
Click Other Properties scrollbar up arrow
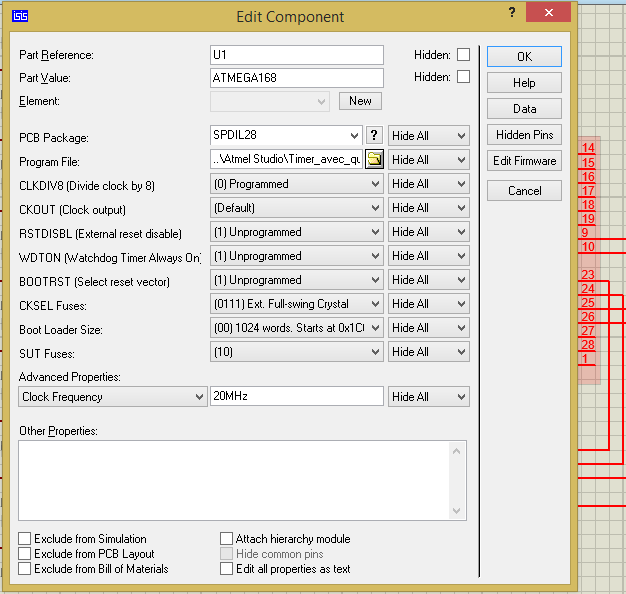457,451
